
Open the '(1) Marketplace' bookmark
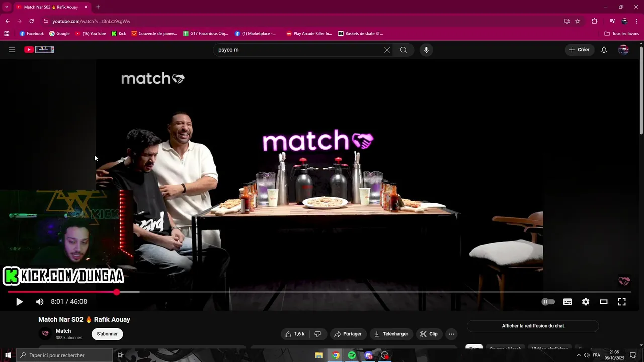click(255, 34)
